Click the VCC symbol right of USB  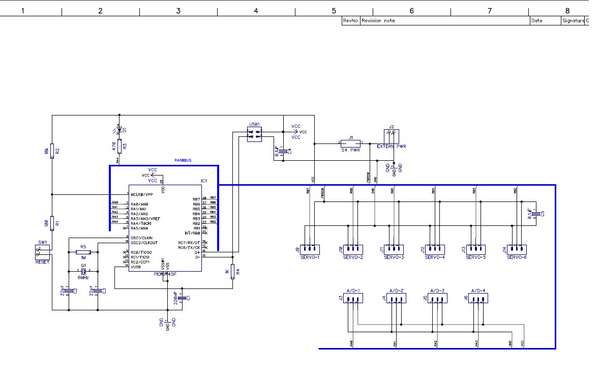(x=298, y=132)
